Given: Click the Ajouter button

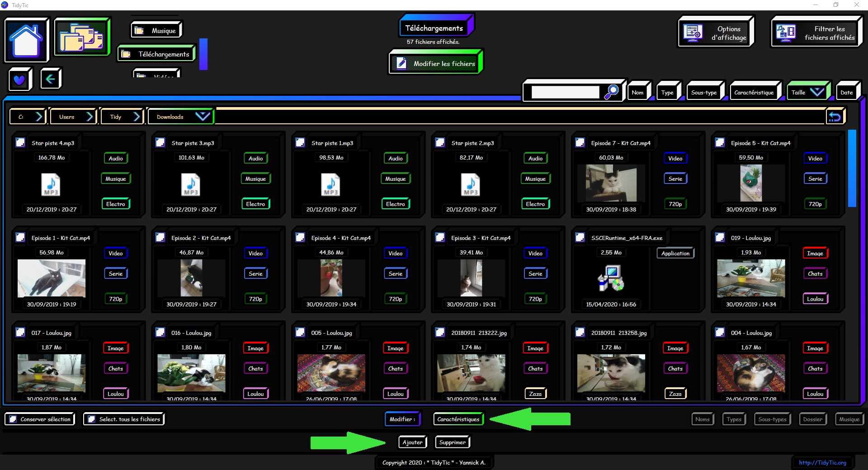Looking at the screenshot, I should coord(412,442).
